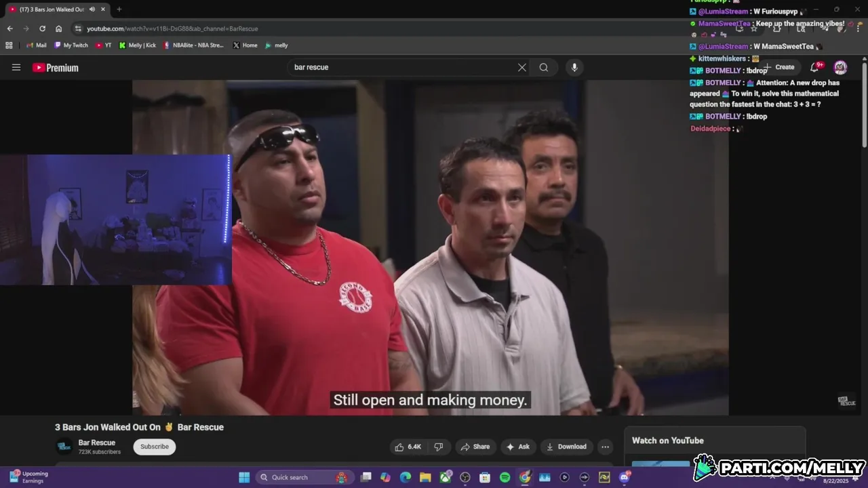Click the Upcoming Earnings taskbar widget
868x488 pixels.
29,477
